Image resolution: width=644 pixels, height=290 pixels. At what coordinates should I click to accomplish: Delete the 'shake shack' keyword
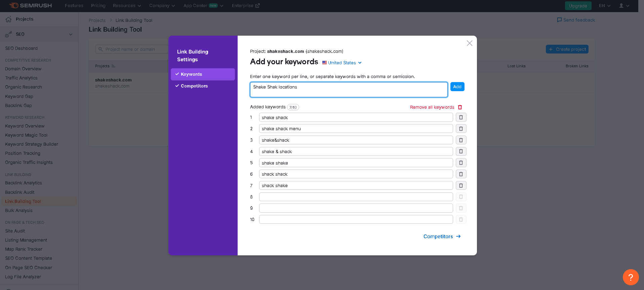(461, 117)
